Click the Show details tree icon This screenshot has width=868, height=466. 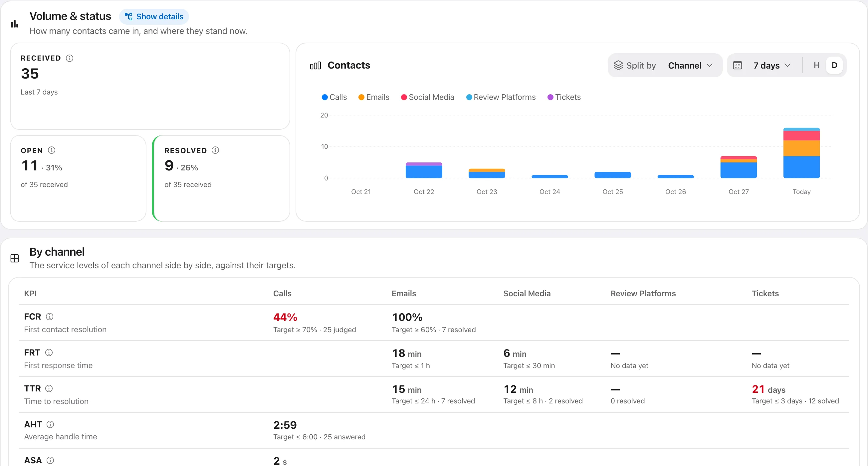(128, 17)
